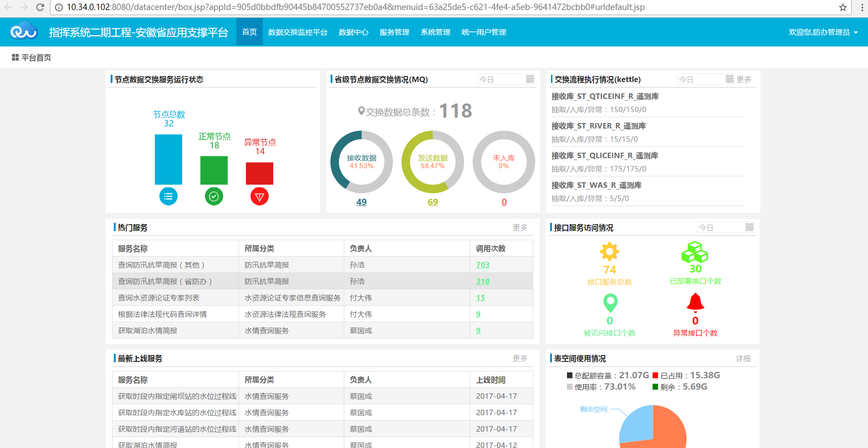Click the red bell abnormal interface icon
This screenshot has width=868, height=448.
[695, 303]
